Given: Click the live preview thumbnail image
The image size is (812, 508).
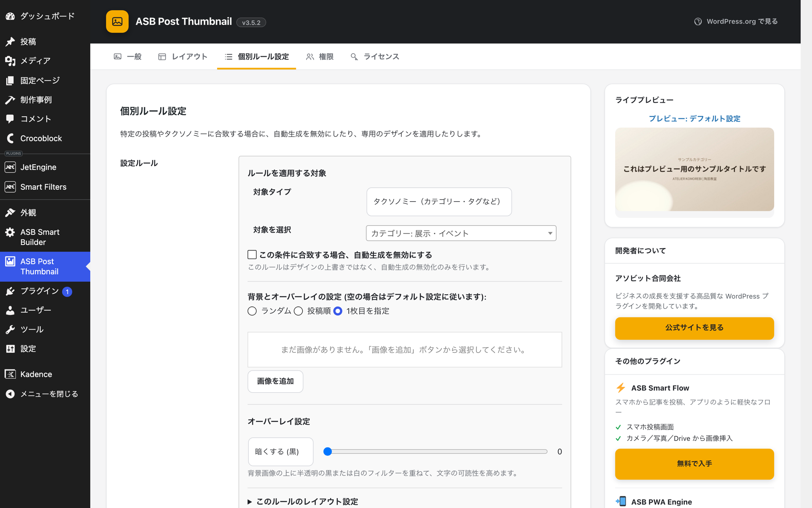Looking at the screenshot, I should pyautogui.click(x=694, y=169).
